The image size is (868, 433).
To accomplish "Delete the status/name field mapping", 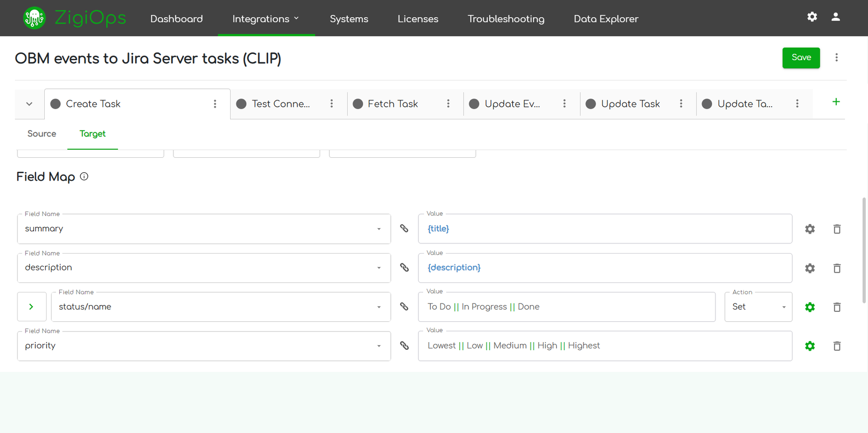I will click(837, 307).
